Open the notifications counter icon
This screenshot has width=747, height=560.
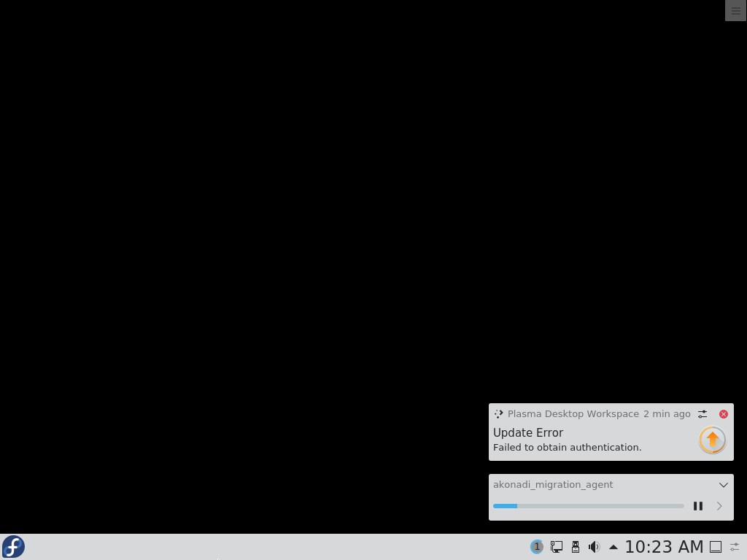tap(537, 547)
